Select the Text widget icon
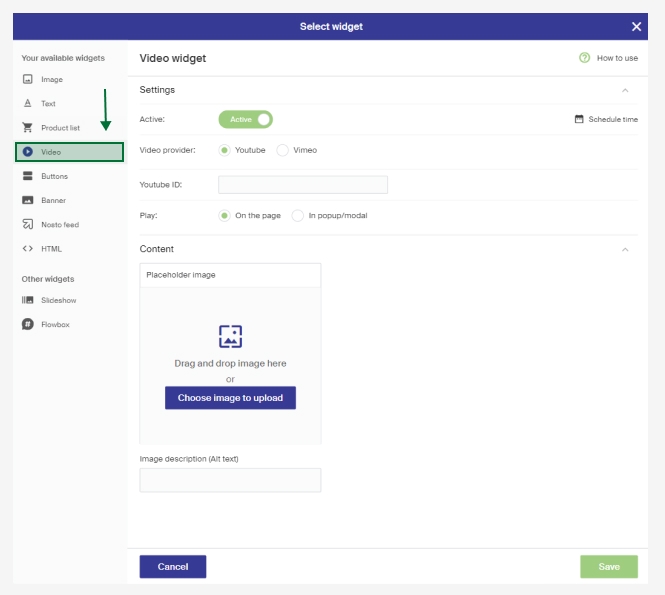The image size is (665, 595). tap(28, 104)
